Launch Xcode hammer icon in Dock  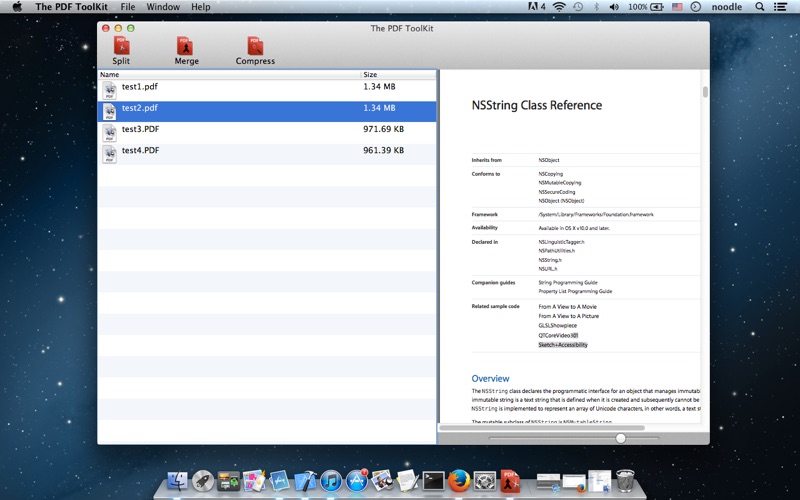pos(305,481)
